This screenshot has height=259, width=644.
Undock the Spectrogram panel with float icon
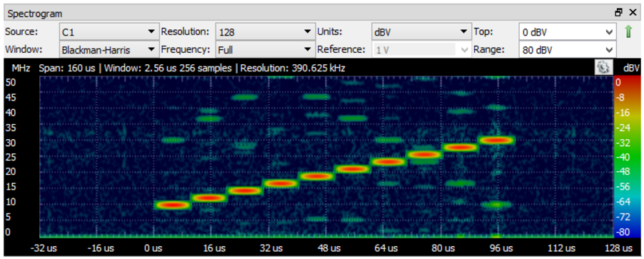point(619,13)
